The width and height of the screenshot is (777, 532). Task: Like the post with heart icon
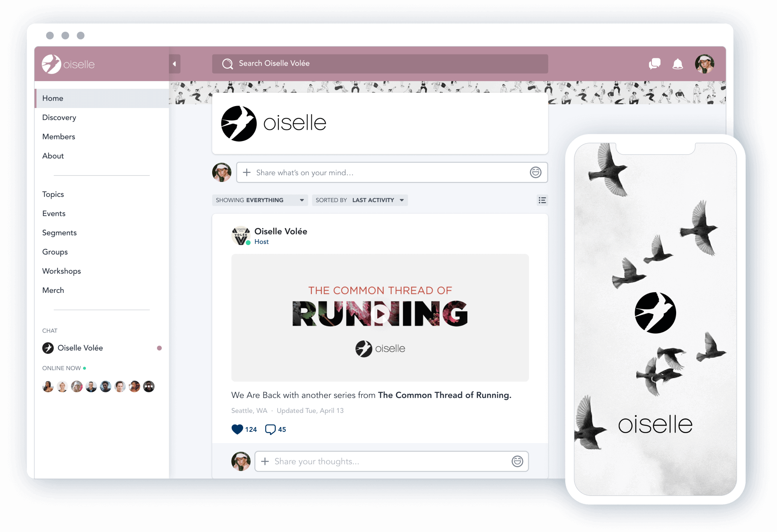[x=237, y=429]
